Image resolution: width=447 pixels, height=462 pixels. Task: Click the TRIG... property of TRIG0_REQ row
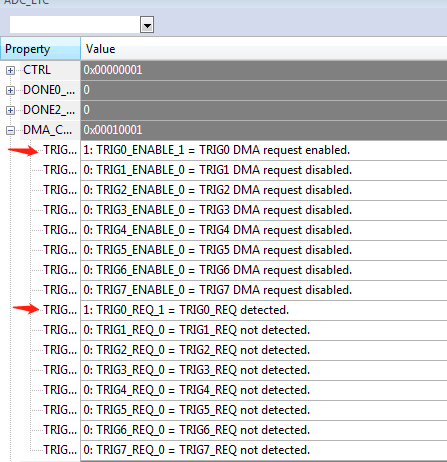pyautogui.click(x=60, y=310)
